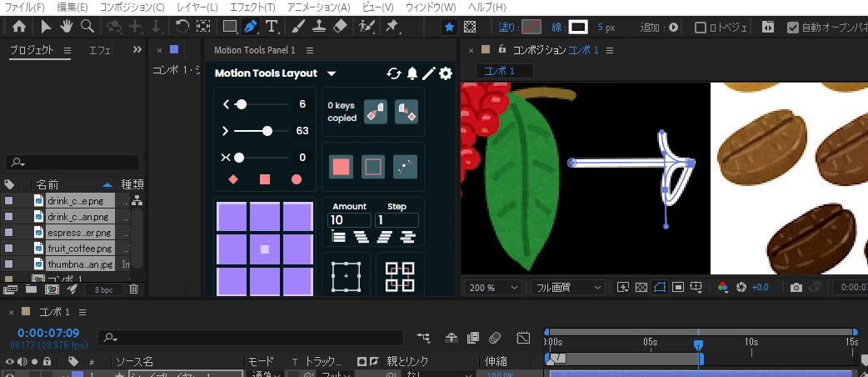Click the new composition icon in Project panel
Viewport: 868px width, 377px height.
tap(52, 289)
